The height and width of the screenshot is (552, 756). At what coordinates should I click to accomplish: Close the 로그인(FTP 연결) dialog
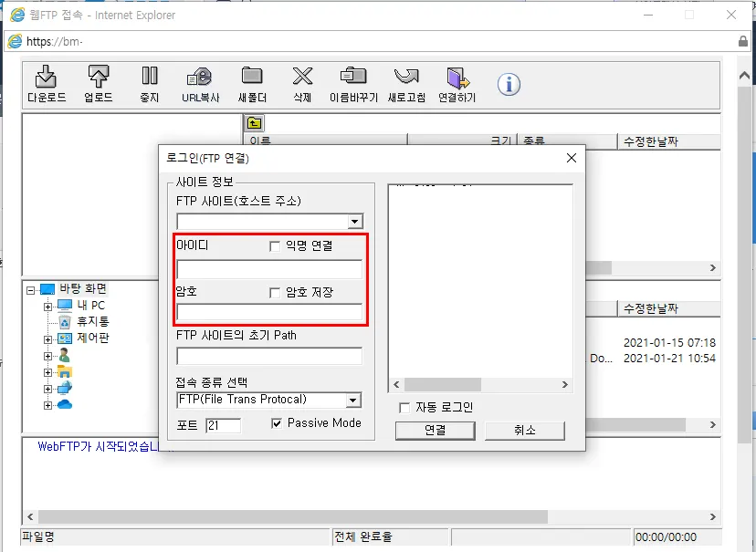coord(572,158)
